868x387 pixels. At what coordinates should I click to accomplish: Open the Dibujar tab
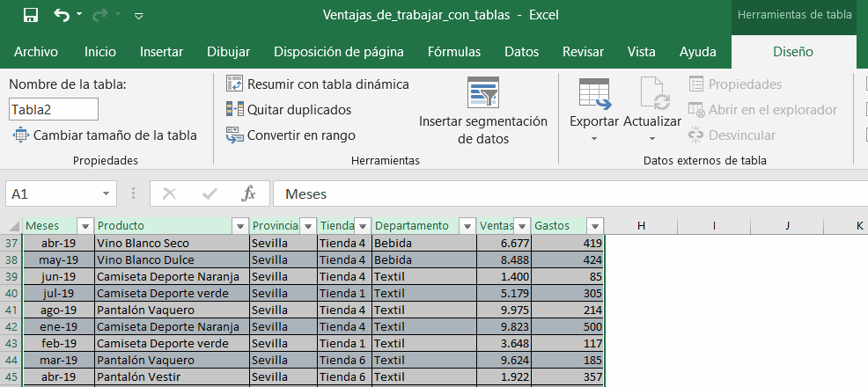pos(228,52)
